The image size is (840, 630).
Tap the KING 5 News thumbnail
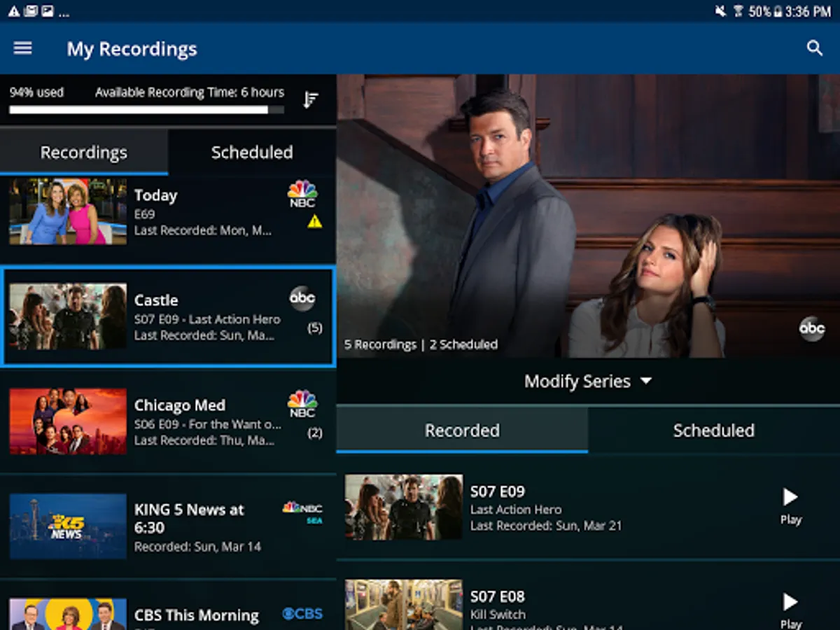[68, 526]
